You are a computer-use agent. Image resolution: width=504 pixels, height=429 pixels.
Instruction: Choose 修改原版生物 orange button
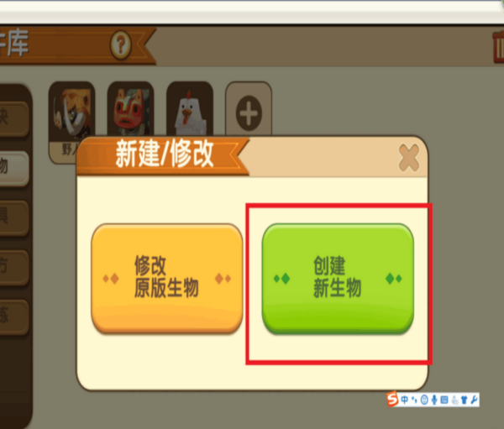coord(167,278)
